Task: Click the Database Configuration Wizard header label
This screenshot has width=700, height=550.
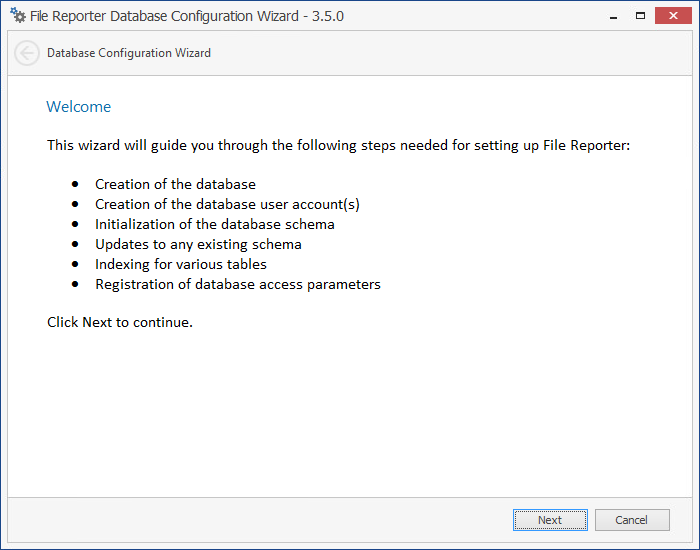Action: click(x=129, y=53)
